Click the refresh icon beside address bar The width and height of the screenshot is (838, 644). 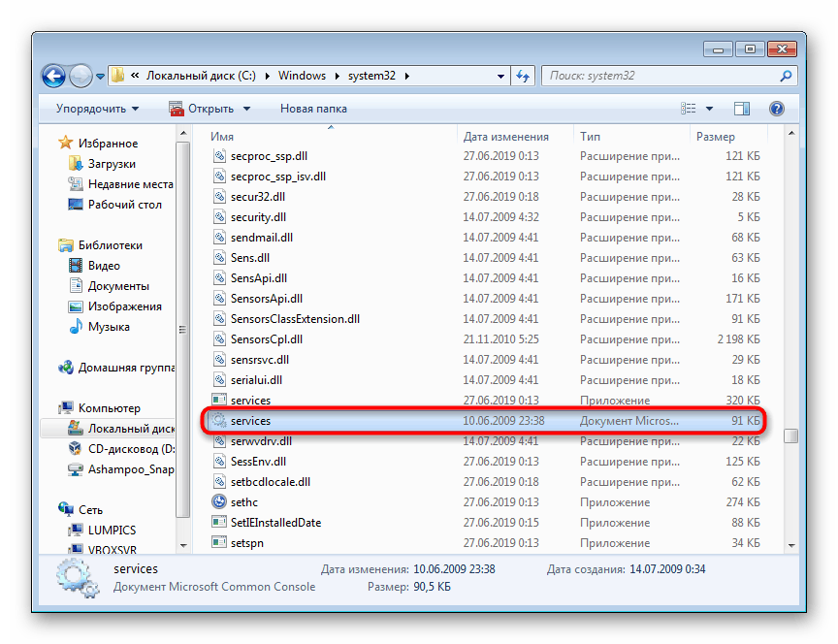[523, 76]
